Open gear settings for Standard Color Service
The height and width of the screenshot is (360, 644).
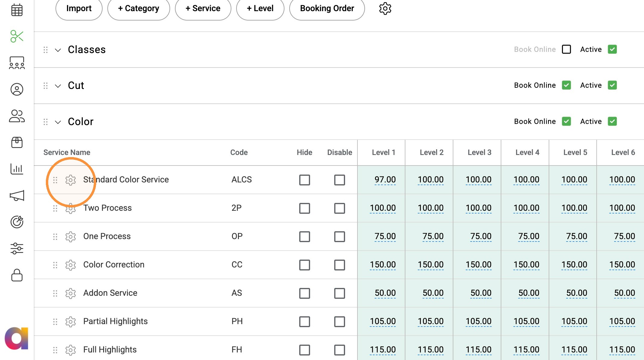[x=71, y=180]
